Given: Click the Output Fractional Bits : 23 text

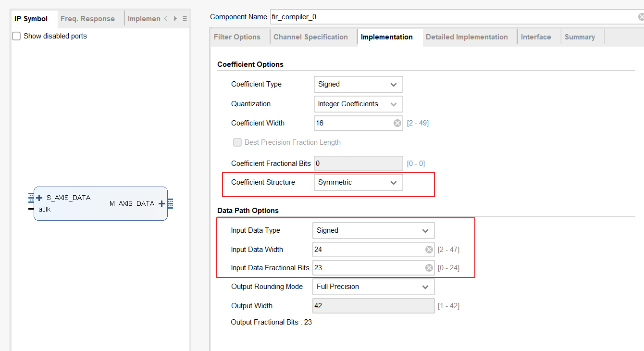Looking at the screenshot, I should 271,322.
